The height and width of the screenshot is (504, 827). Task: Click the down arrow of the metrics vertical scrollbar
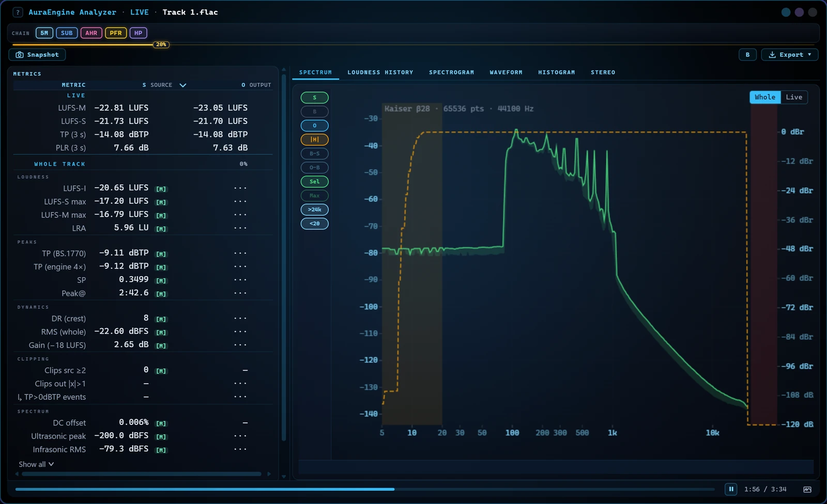click(284, 477)
